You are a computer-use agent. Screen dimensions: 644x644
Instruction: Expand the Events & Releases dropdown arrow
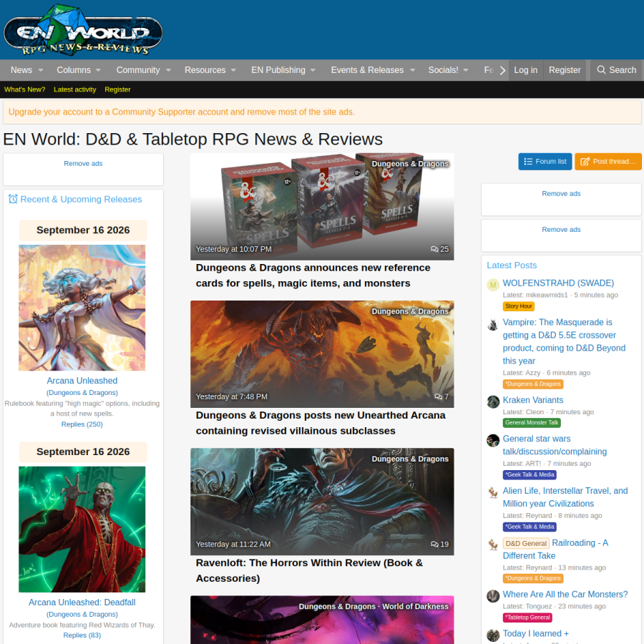[x=412, y=70]
